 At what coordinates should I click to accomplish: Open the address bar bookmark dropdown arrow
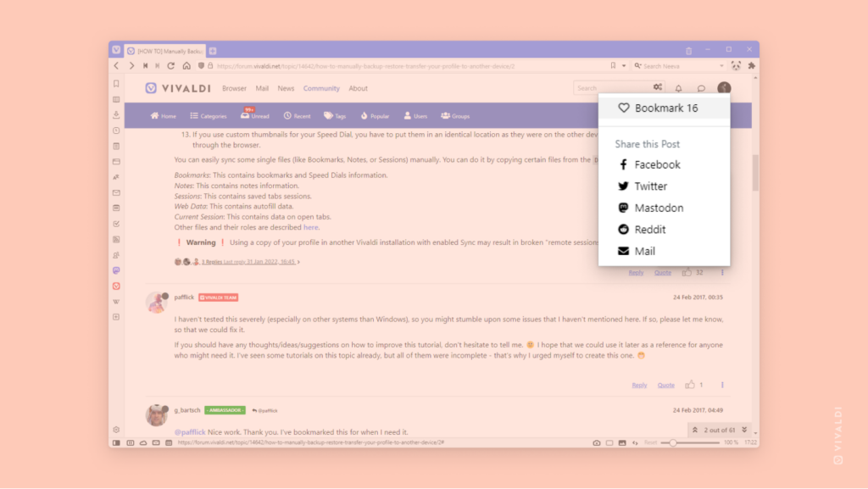(x=624, y=66)
